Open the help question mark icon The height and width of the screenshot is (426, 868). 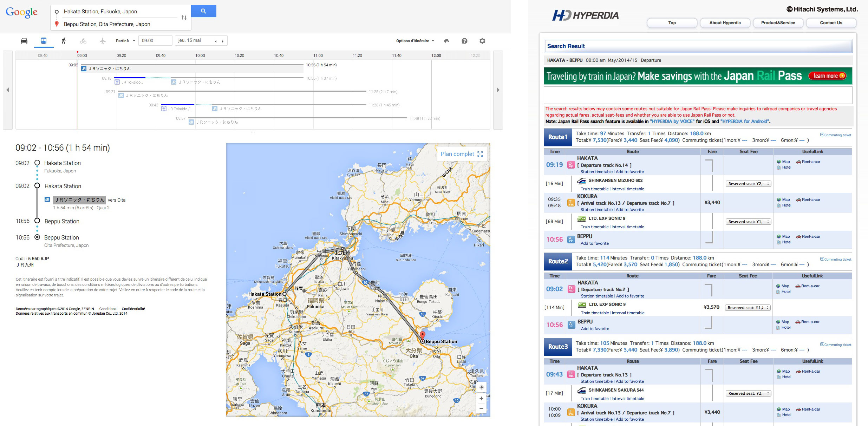464,41
